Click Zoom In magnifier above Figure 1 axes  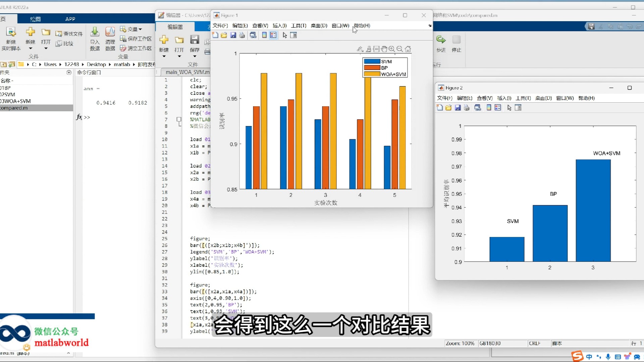(392, 49)
